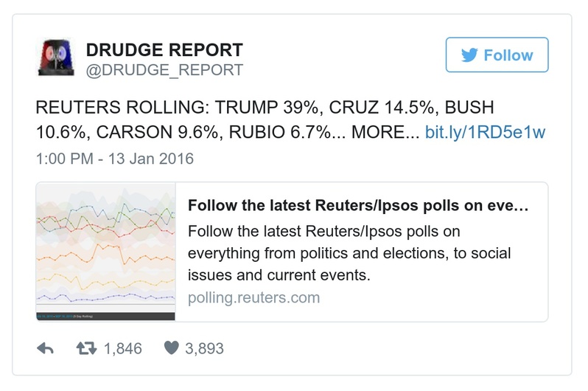This screenshot has width=588, height=391.
Task: Click the 1:00 PM - 13 Jan 2016 timestamp
Action: click(114, 159)
